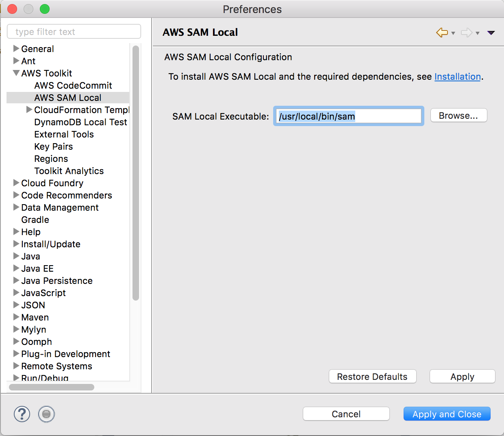Image resolution: width=504 pixels, height=436 pixels.
Task: Click the red close window button
Action: click(x=12, y=9)
